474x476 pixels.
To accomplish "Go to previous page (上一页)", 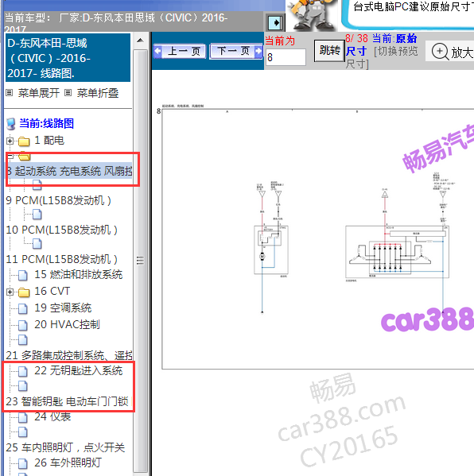I will 180,51.
